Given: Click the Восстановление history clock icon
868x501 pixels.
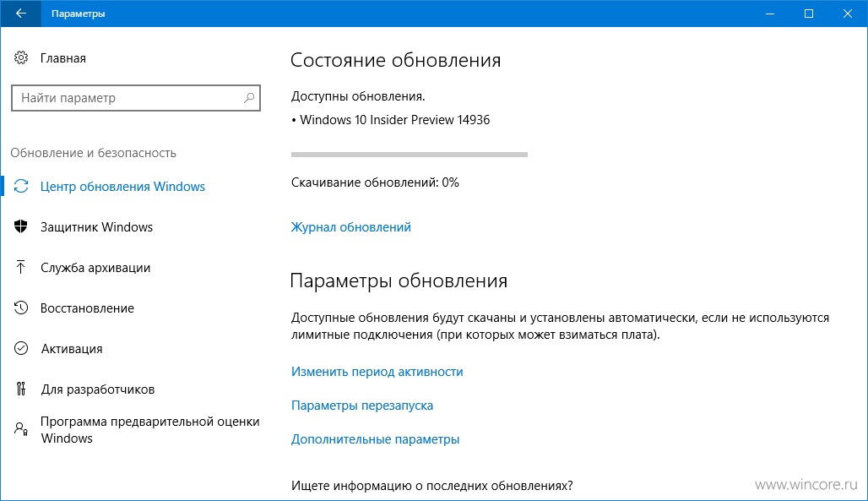Looking at the screenshot, I should [x=21, y=308].
